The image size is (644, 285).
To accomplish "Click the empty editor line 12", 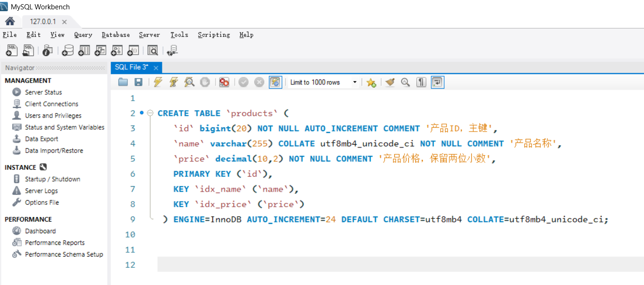I will click(x=373, y=264).
